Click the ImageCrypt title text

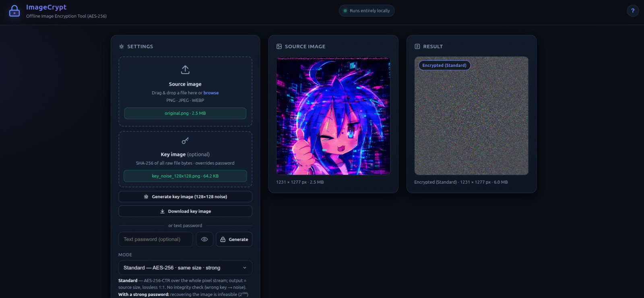[x=46, y=7]
